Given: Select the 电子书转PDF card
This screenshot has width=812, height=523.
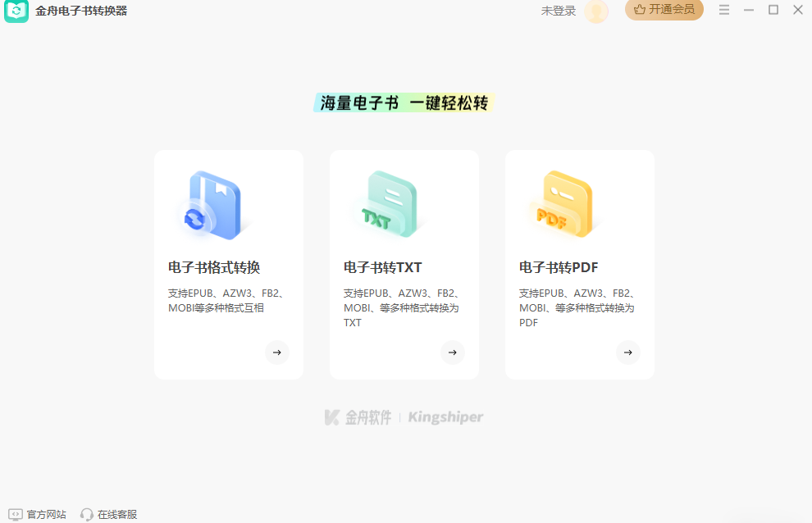Looking at the screenshot, I should coord(579,264).
